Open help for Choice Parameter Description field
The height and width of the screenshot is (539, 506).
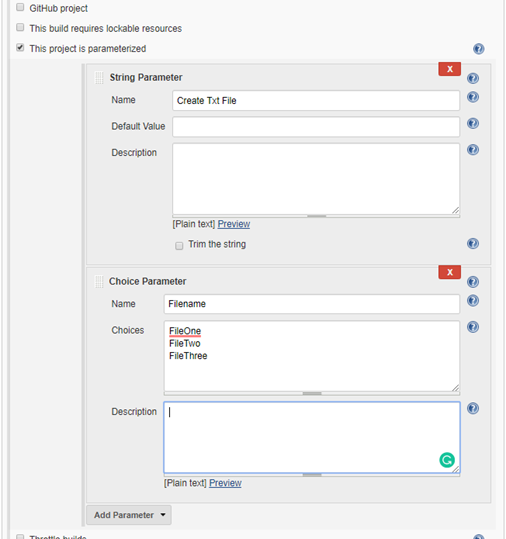click(x=473, y=408)
